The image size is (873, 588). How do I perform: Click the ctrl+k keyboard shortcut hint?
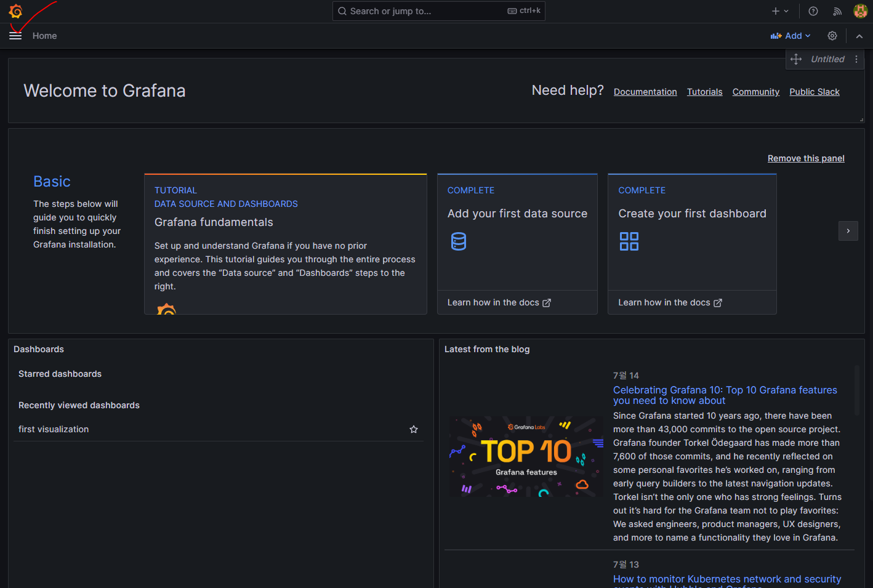525,10
